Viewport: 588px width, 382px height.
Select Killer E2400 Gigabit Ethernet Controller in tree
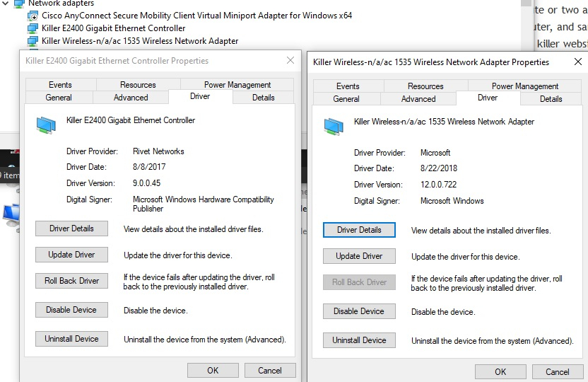tap(114, 28)
